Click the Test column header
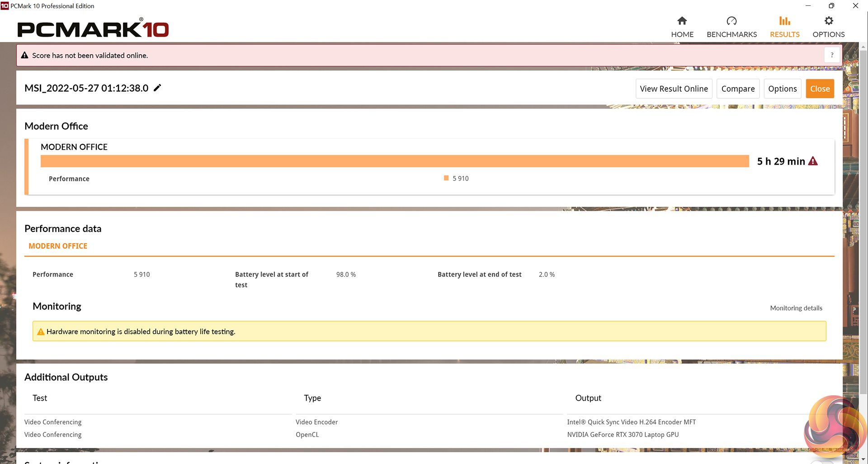 (40, 398)
